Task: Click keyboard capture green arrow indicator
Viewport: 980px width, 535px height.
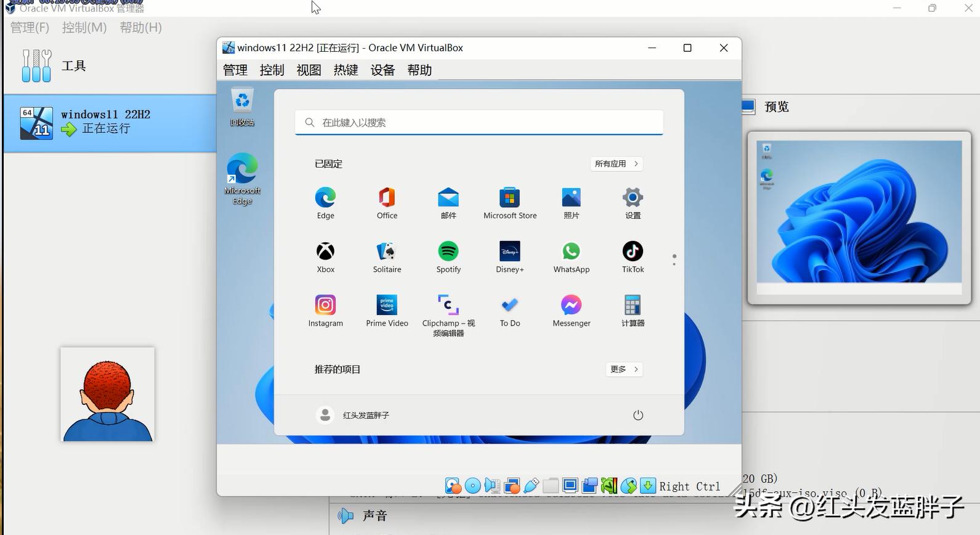Action: (648, 486)
